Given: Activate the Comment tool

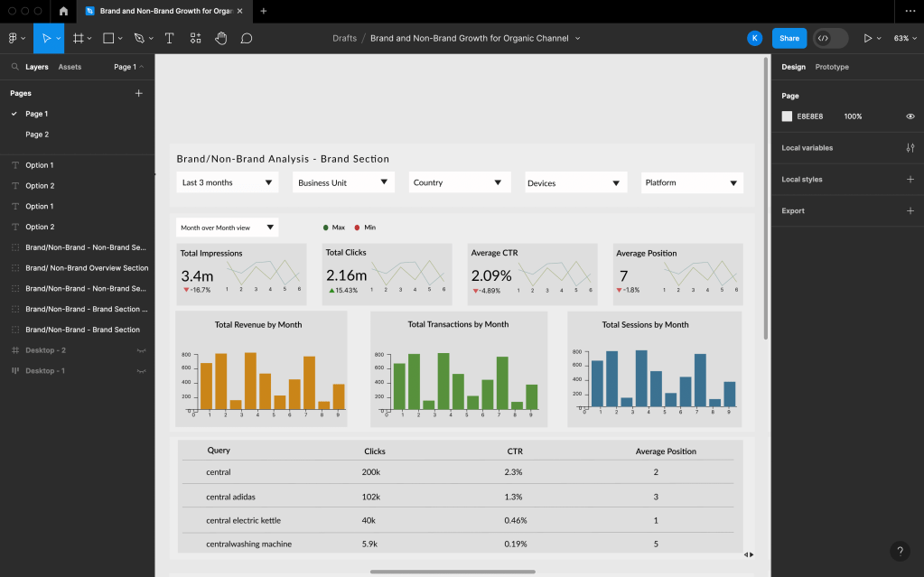Looking at the screenshot, I should (x=247, y=38).
